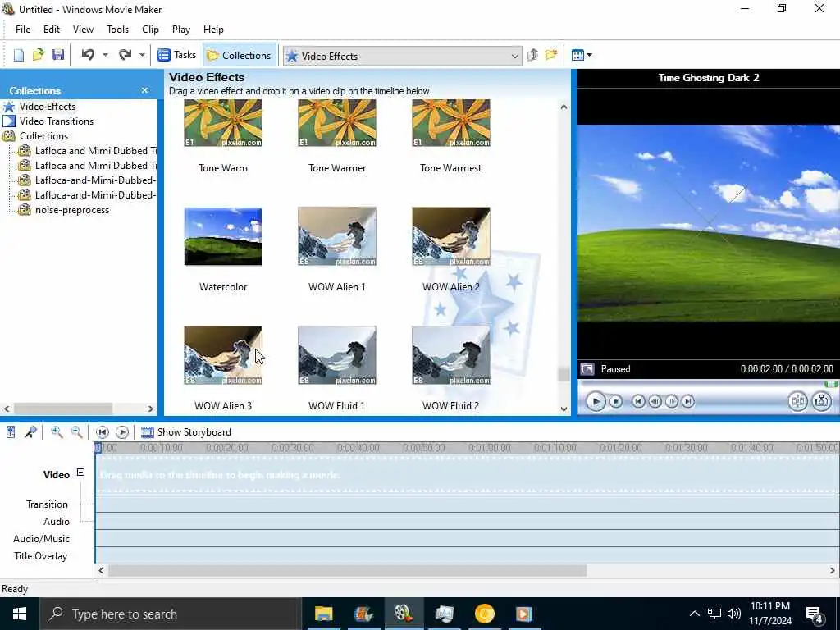The height and width of the screenshot is (630, 840).
Task: Close the Collections pane
Action: click(144, 90)
